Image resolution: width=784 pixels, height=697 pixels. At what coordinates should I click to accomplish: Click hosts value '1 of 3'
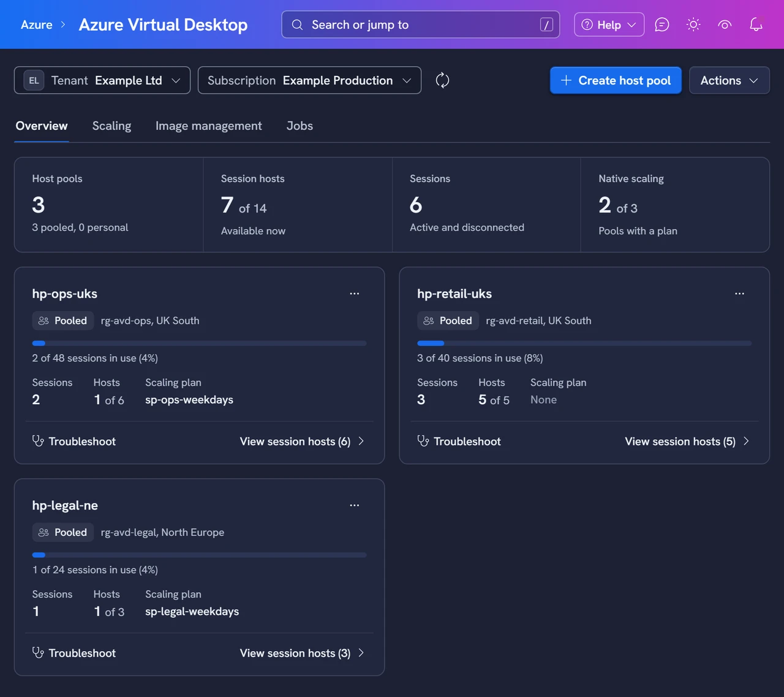pyautogui.click(x=109, y=611)
